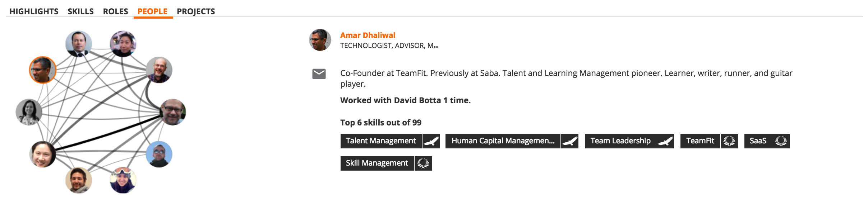868x200 pixels.
Task: Click the laurel wreath icon on SaaS
Action: (781, 141)
